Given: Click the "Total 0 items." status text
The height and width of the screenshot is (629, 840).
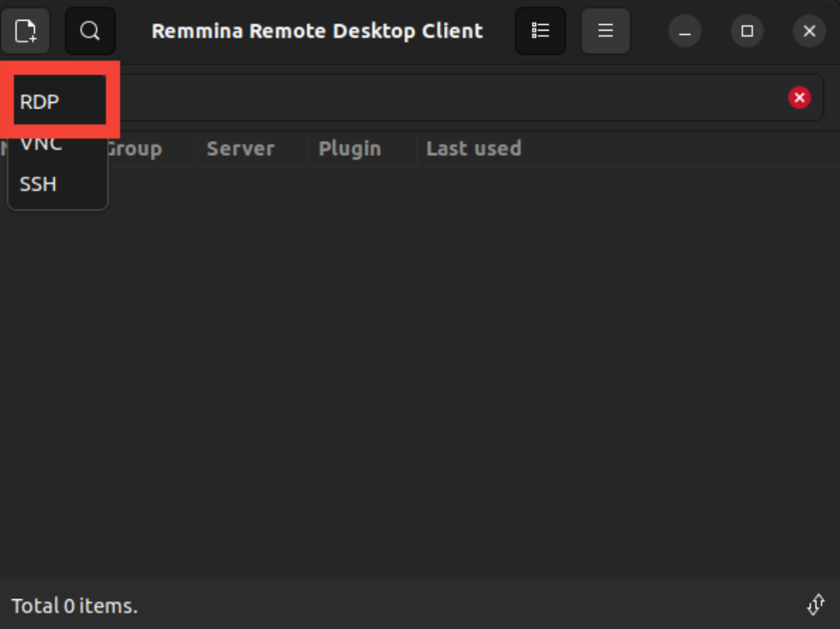Looking at the screenshot, I should pos(75,606).
